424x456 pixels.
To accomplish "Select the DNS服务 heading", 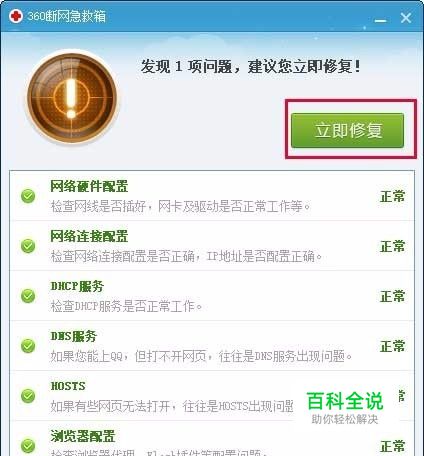I will click(x=73, y=336).
